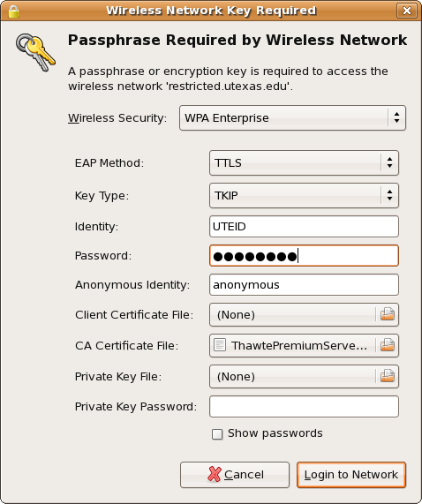The height and width of the screenshot is (504, 422).
Task: Click the ThawtePremiumServer certificate document icon
Action: tap(220, 345)
